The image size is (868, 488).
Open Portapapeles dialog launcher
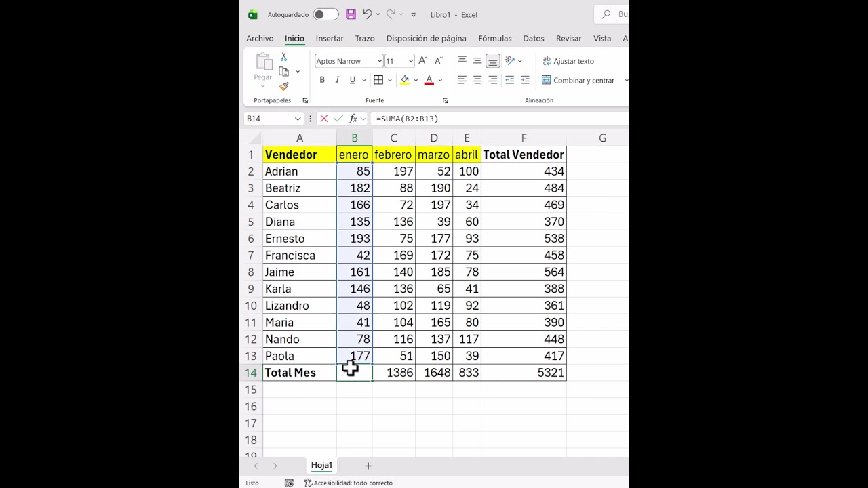[305, 100]
